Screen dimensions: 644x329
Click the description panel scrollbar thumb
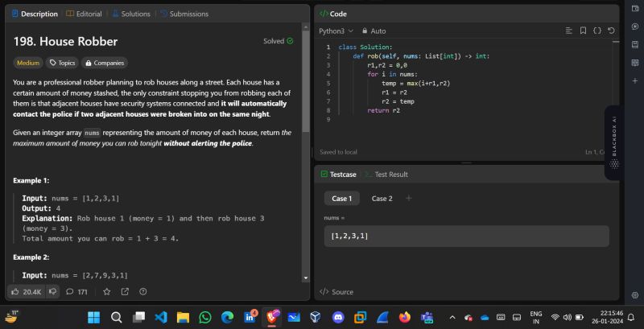tap(306, 81)
